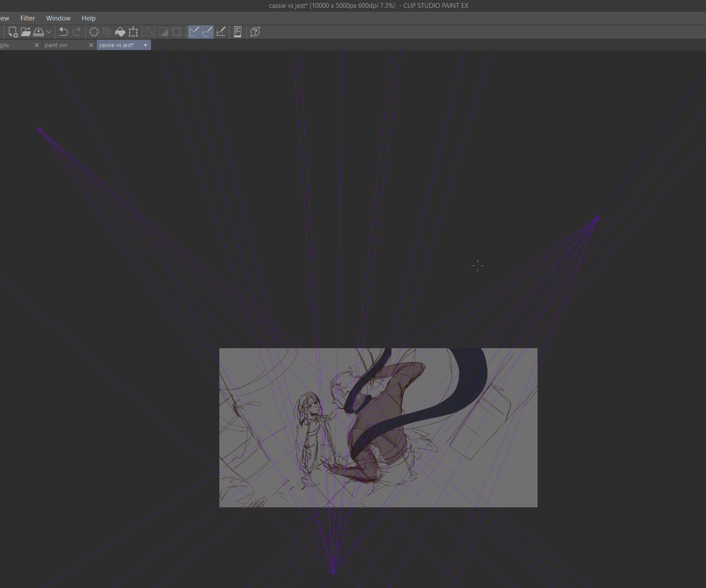Click the Undo arrow
The height and width of the screenshot is (588, 706).
tap(64, 32)
